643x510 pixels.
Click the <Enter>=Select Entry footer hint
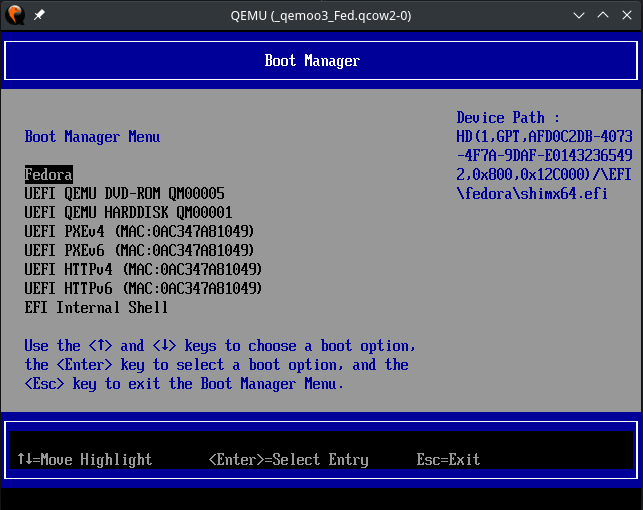click(x=288, y=459)
